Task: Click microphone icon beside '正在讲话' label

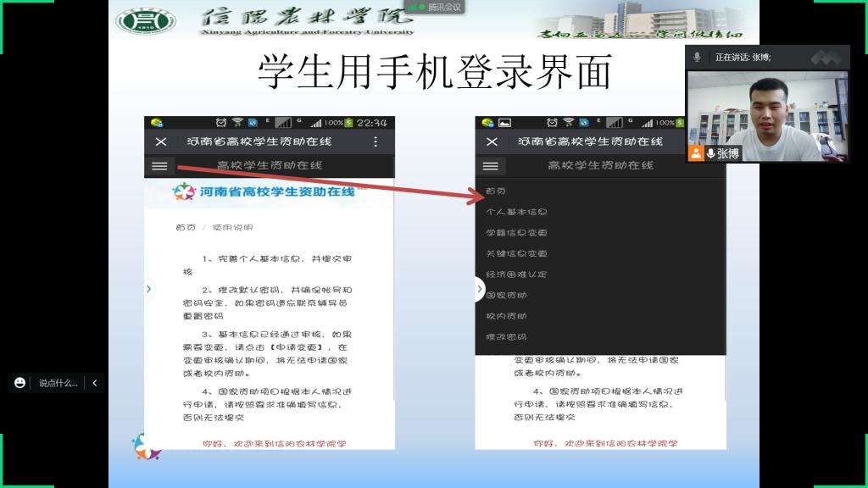Action: (698, 57)
